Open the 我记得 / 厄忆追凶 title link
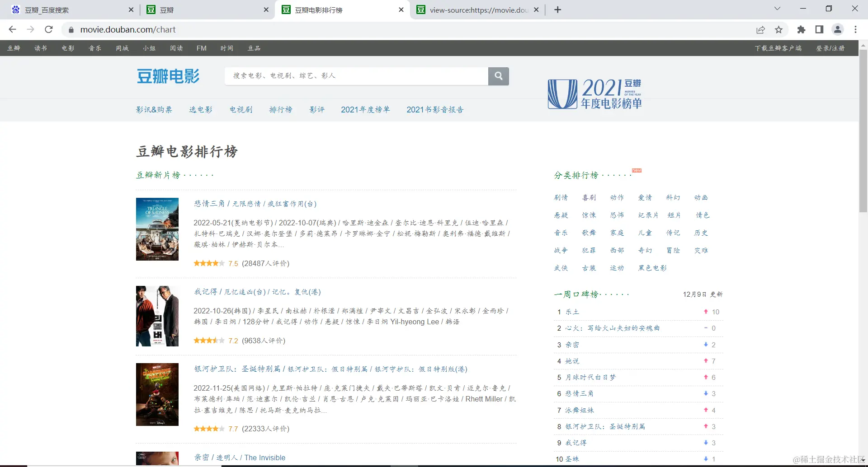This screenshot has width=868, height=467. [x=258, y=292]
